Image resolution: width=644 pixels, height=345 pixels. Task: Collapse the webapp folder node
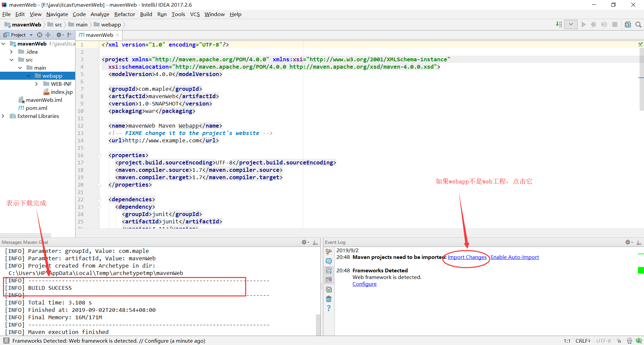[x=28, y=76]
